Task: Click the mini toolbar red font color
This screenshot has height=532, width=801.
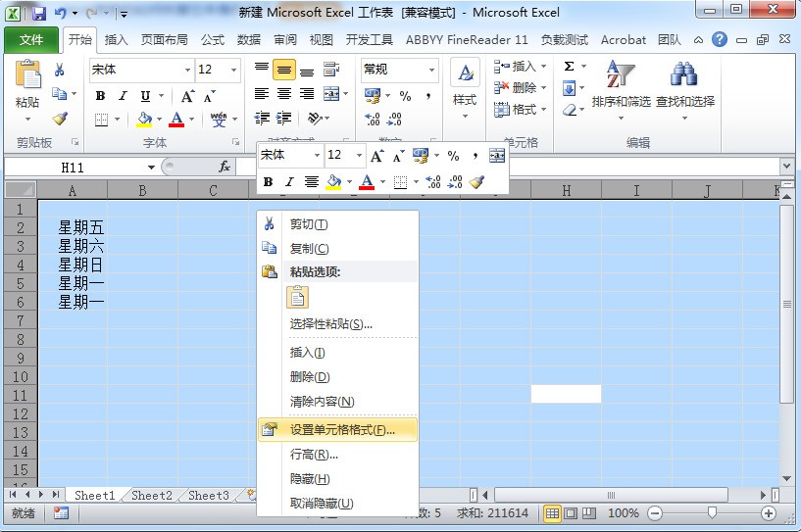Action: [367, 182]
